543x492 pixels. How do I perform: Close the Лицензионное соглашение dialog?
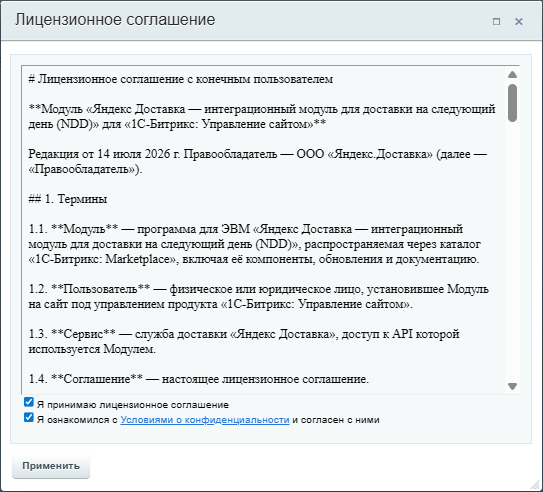click(x=518, y=21)
